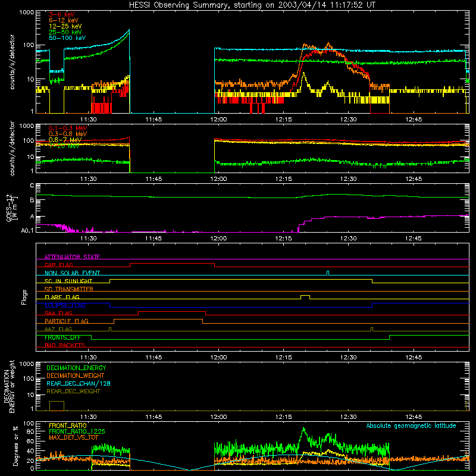Screen dimensions: 476x476
Task: Select the PARTICLE_FLAG label
Action: pyautogui.click(x=67, y=321)
